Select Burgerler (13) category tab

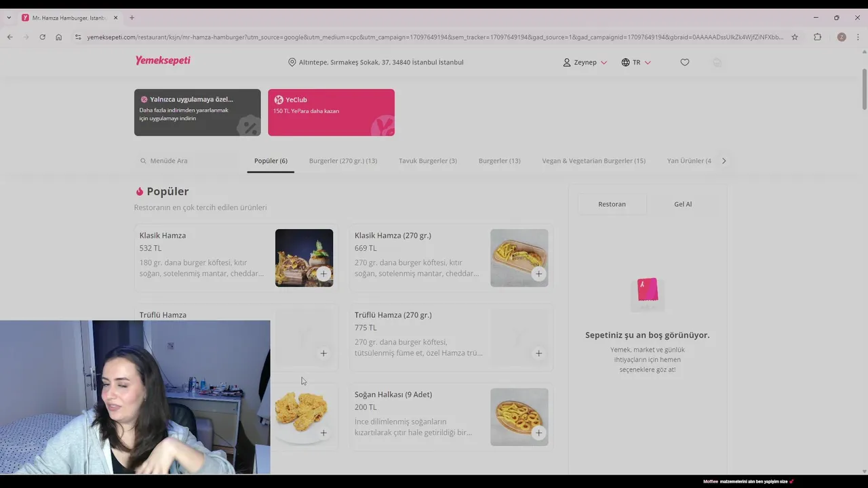500,161
